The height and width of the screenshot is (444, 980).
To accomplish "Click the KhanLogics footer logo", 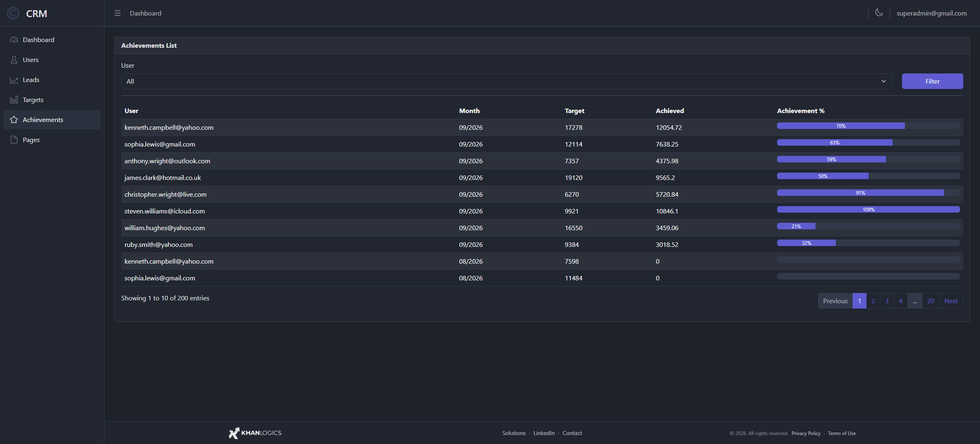I will [255, 433].
